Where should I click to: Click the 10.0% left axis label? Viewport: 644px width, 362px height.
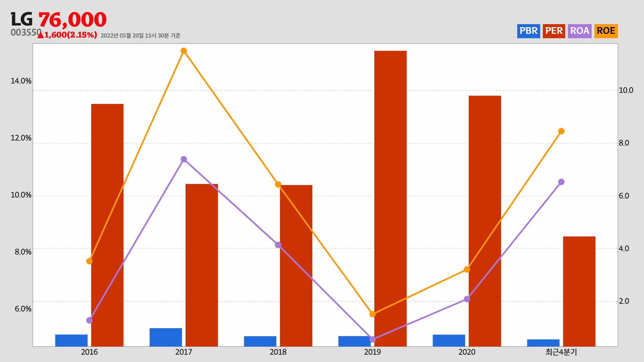click(21, 195)
